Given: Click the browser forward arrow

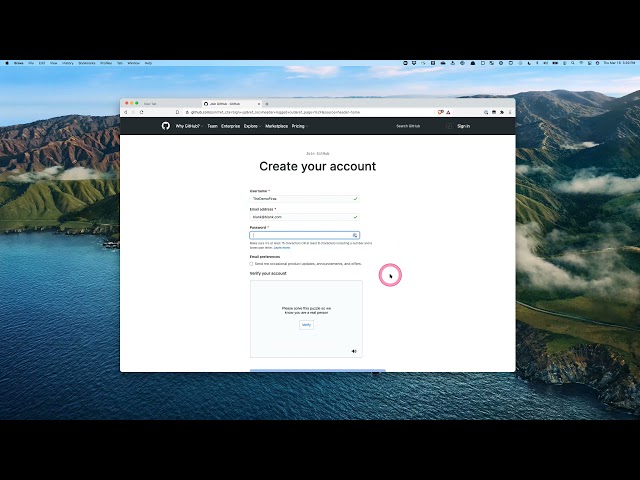Looking at the screenshot, I should pyautogui.click(x=133, y=112).
